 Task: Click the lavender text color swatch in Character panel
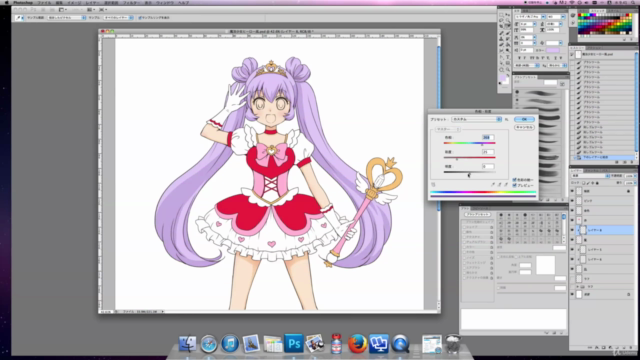[553, 50]
